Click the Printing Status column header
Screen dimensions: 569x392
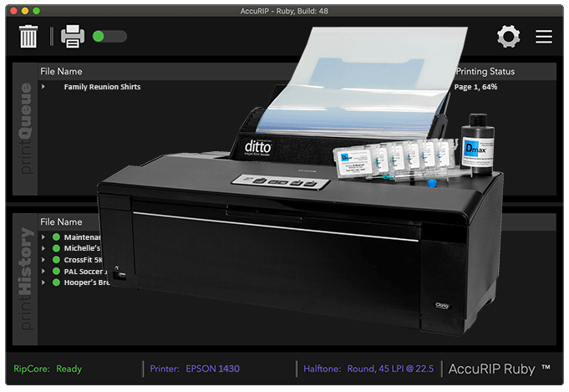click(485, 72)
